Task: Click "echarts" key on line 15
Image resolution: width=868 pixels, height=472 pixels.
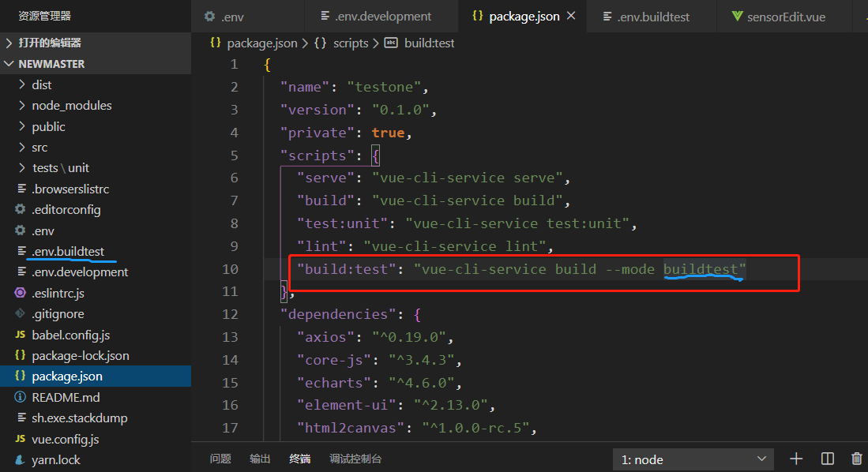Action: (x=334, y=382)
